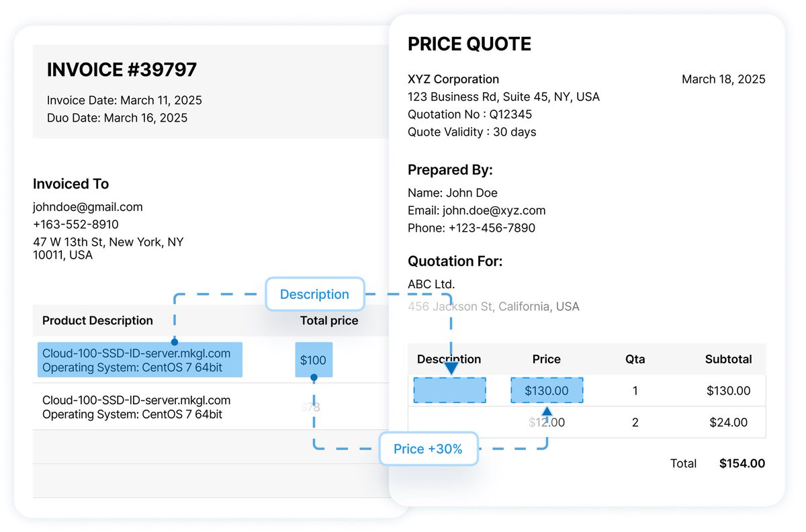The height and width of the screenshot is (532, 806).
Task: Click the arrowhead pointing into Description cell
Action: 451,368
